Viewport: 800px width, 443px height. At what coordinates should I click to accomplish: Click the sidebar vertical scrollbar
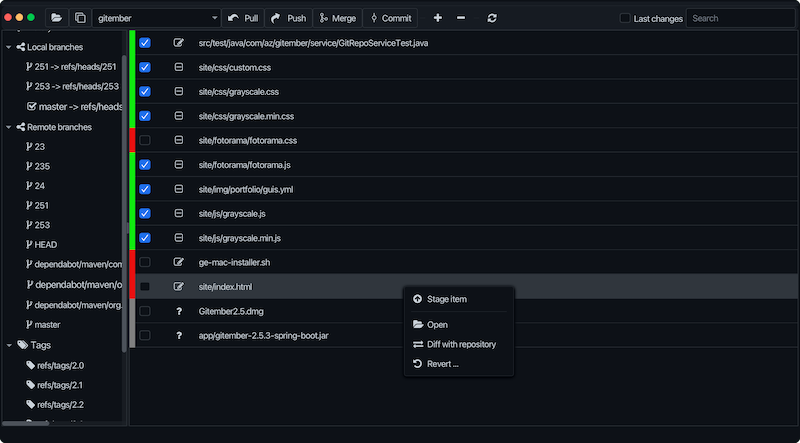point(124,204)
